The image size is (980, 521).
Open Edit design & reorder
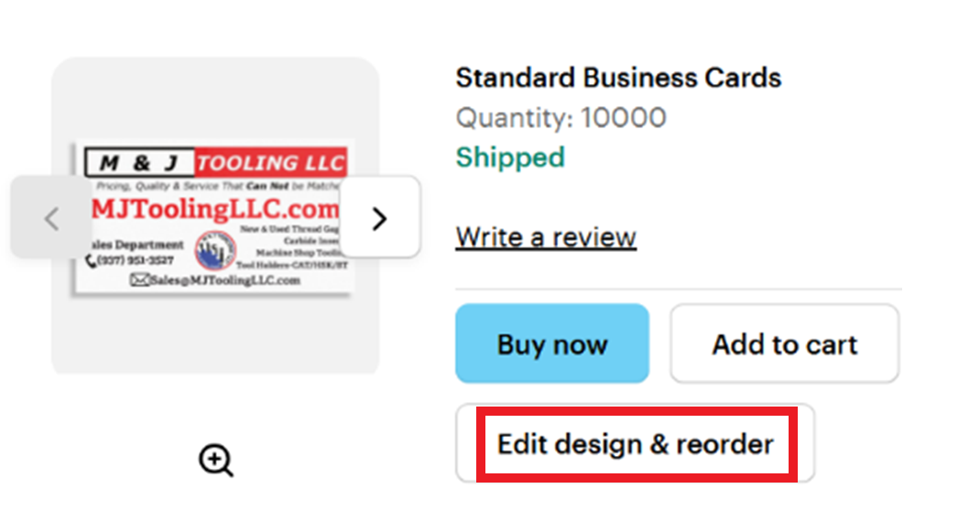point(636,444)
